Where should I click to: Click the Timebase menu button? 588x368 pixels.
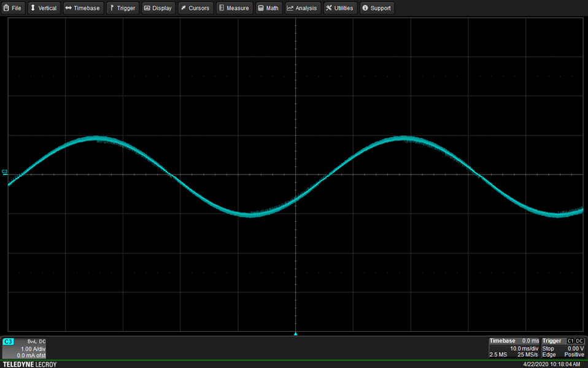[83, 8]
